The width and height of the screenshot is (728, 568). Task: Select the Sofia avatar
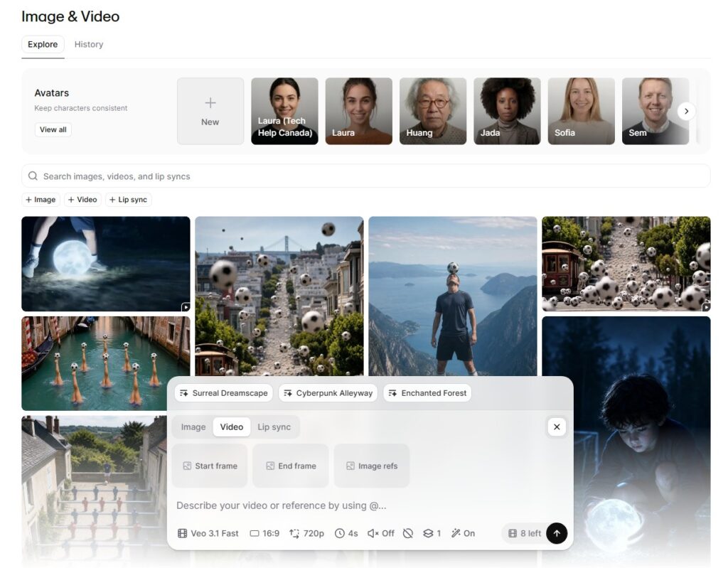point(582,111)
